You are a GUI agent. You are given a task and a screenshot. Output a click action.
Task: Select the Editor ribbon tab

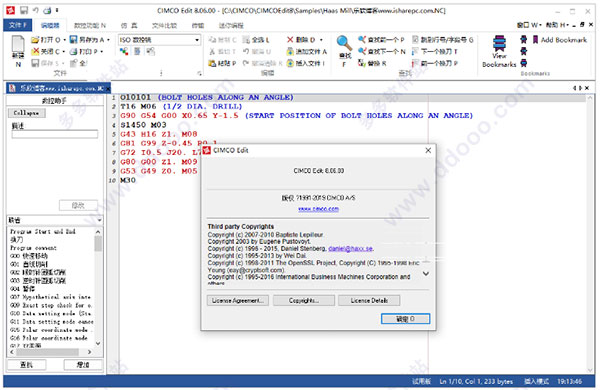pyautogui.click(x=50, y=26)
